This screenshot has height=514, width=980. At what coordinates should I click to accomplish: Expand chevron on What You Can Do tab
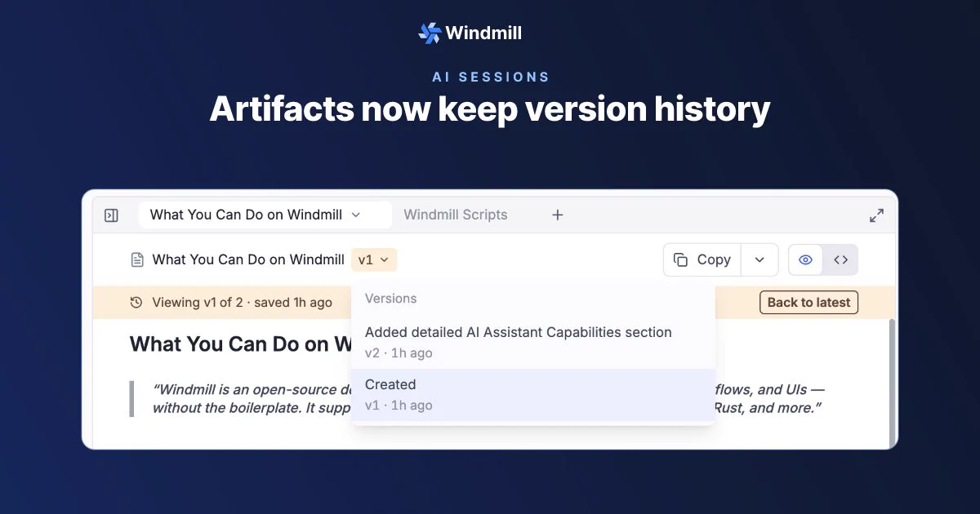[355, 215]
